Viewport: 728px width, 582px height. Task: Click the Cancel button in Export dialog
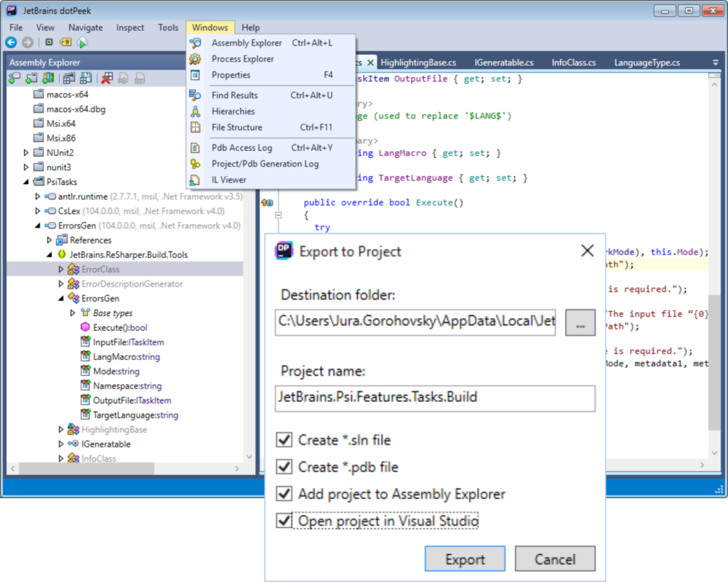tap(555, 559)
